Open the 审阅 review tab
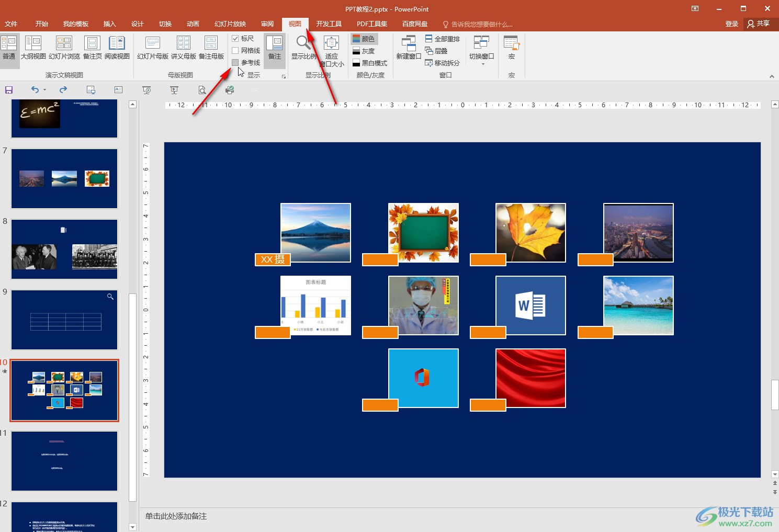 tap(267, 24)
